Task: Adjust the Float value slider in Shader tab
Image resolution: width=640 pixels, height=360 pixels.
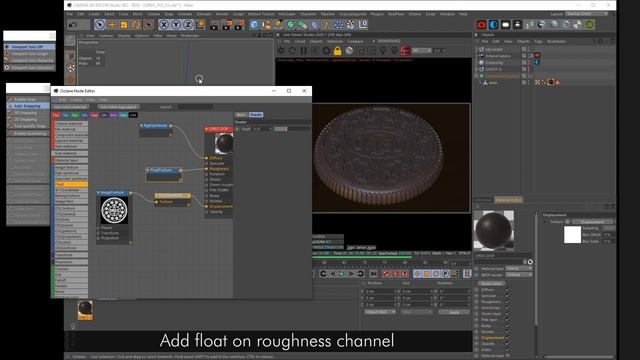Action: click(291, 129)
